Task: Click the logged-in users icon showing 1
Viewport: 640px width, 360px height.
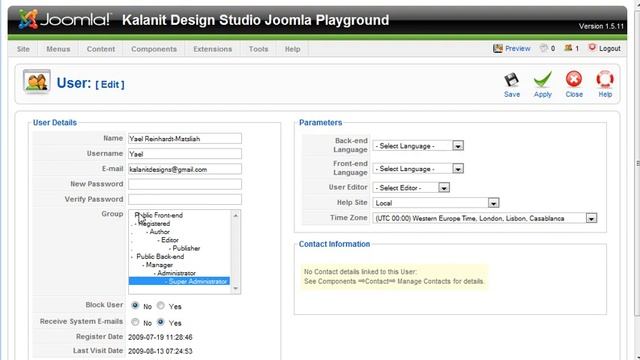Action: point(568,48)
